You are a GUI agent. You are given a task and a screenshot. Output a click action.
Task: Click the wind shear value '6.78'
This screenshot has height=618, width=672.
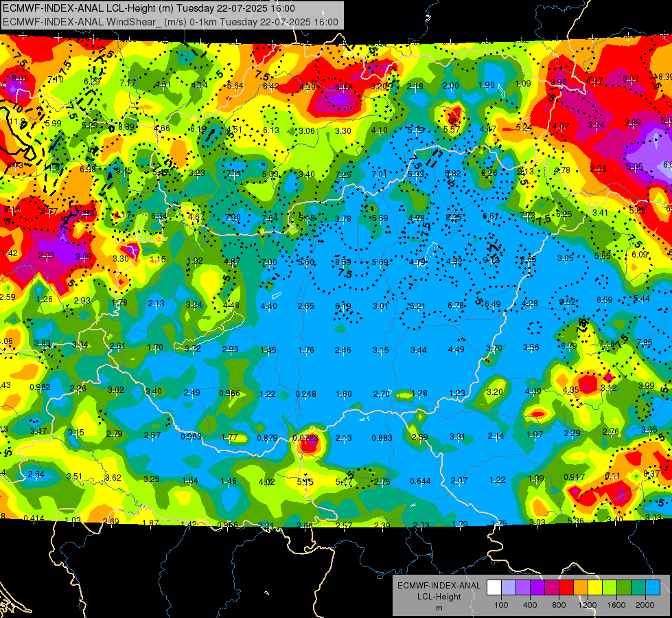(x=456, y=306)
